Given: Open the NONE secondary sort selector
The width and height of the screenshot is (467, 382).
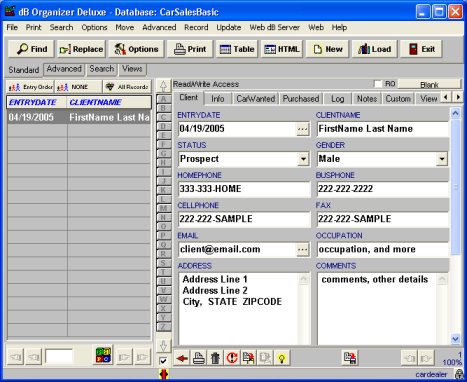Looking at the screenshot, I should [79, 87].
